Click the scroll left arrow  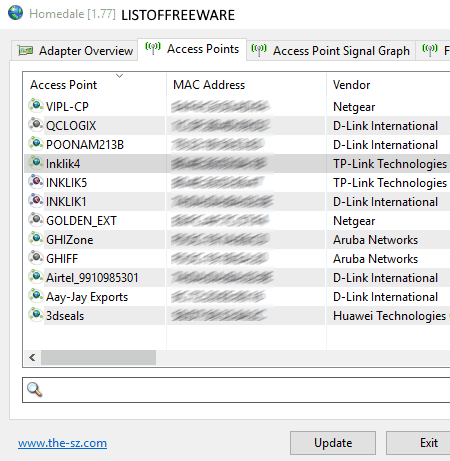tap(32, 357)
